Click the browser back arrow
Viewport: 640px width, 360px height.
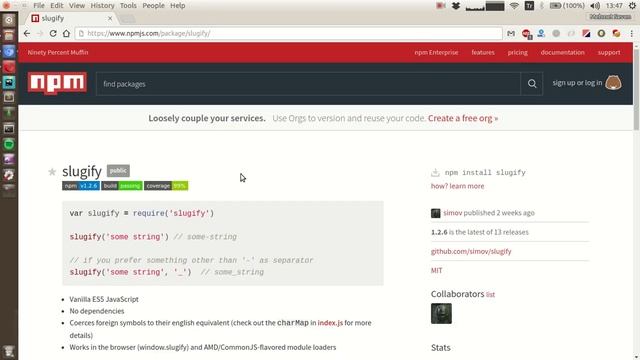[x=27, y=33]
